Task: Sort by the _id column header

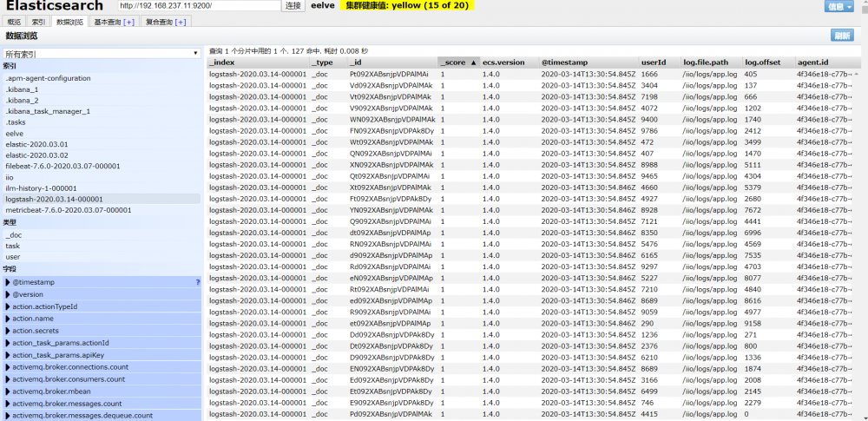Action: (392, 62)
